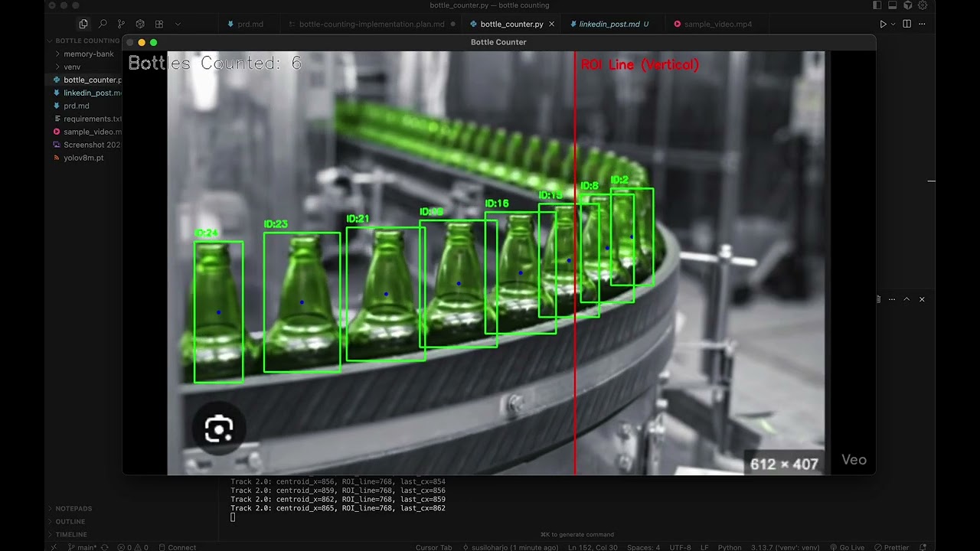The height and width of the screenshot is (551, 980).
Task: Change the UTF-8 file encoding
Action: pos(679,547)
